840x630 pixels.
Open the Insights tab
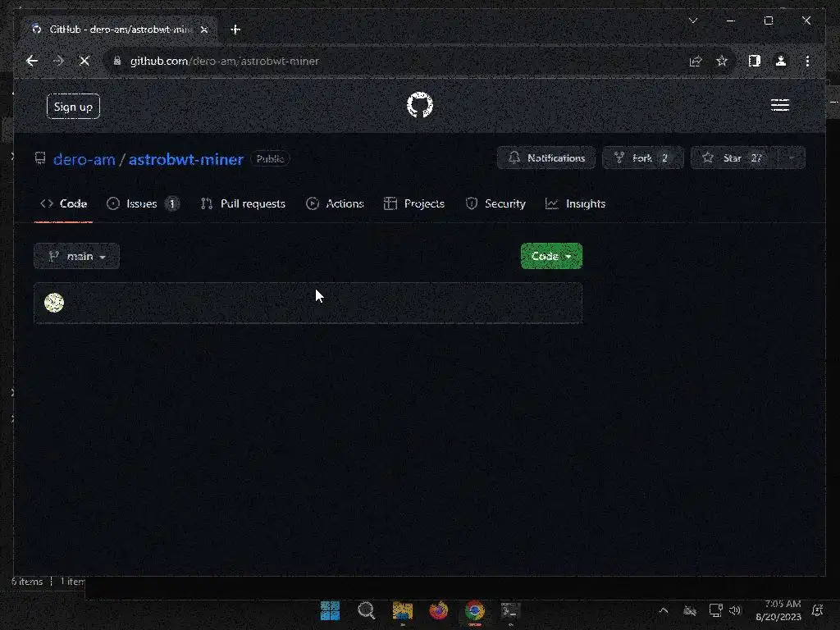point(575,203)
